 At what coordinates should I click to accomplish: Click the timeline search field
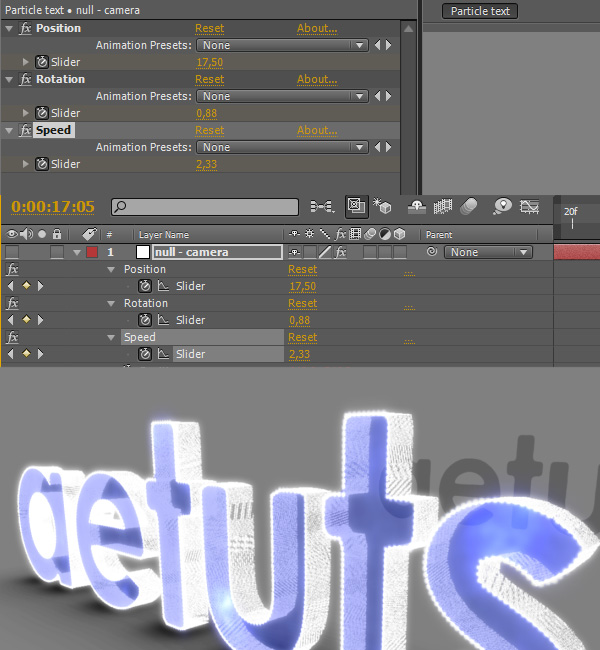205,207
